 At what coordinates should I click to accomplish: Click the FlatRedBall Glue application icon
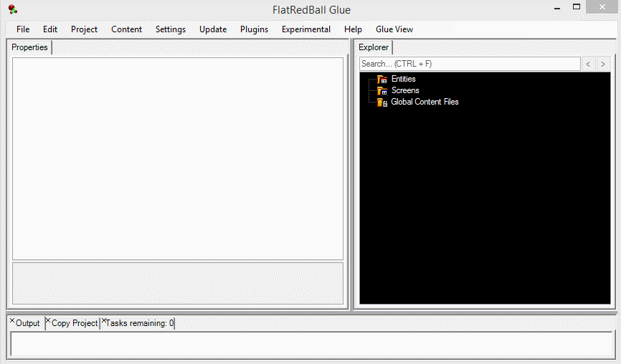point(13,9)
